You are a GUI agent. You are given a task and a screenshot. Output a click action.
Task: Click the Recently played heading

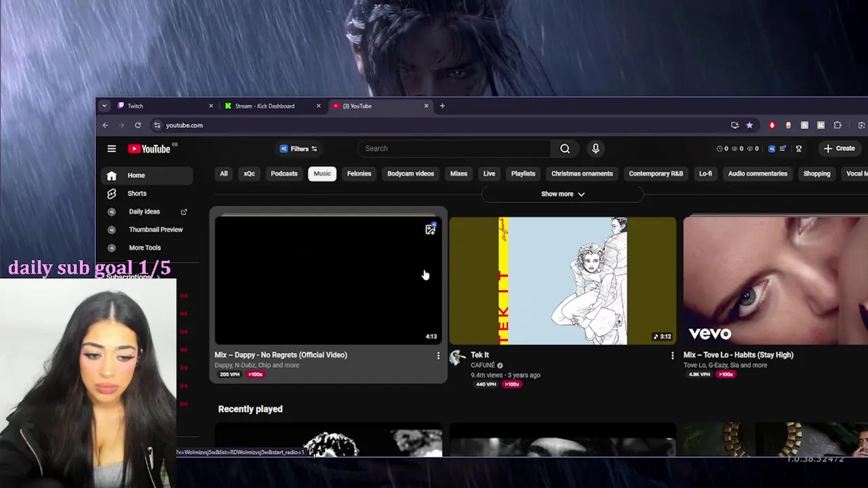point(250,409)
